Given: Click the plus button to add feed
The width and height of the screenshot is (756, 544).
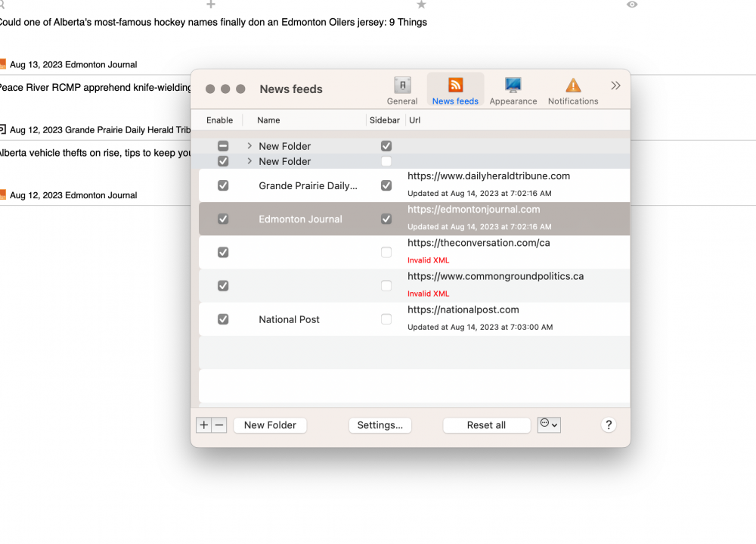Looking at the screenshot, I should click(203, 425).
